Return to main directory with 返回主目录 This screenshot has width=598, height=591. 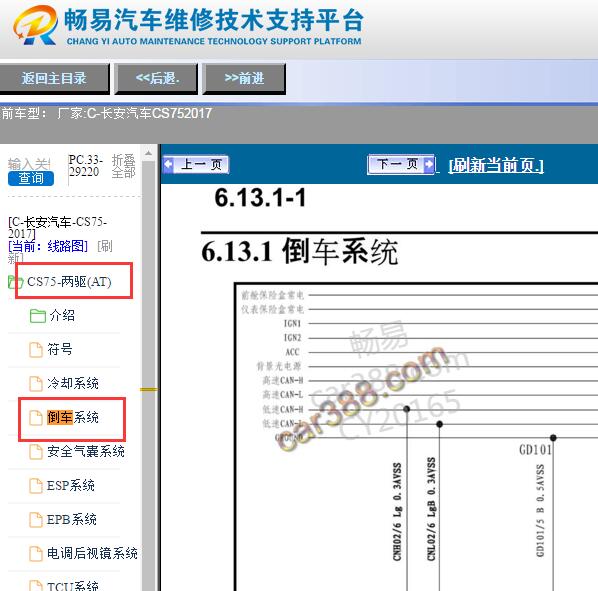pos(54,79)
